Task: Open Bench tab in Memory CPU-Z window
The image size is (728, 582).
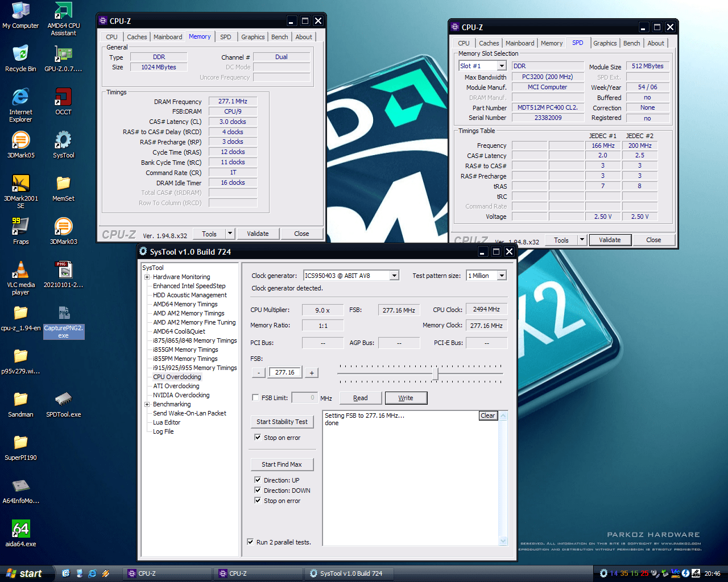Action: 279,37
